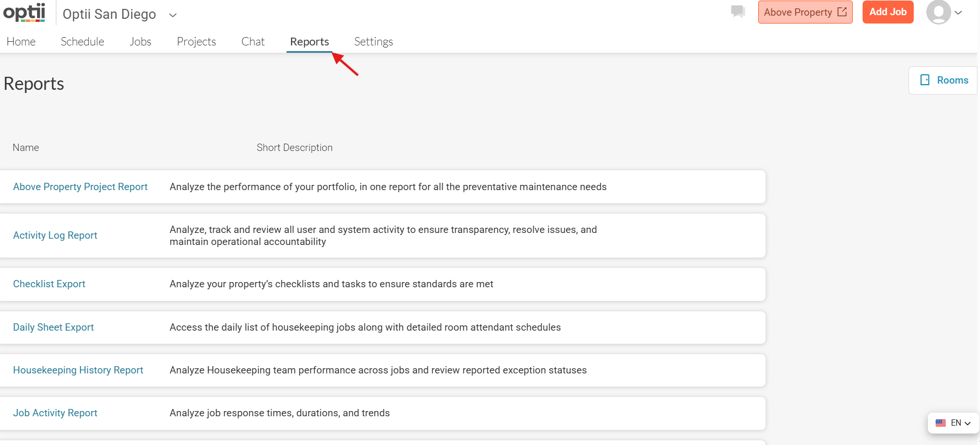Open the Jobs tab

(x=140, y=41)
